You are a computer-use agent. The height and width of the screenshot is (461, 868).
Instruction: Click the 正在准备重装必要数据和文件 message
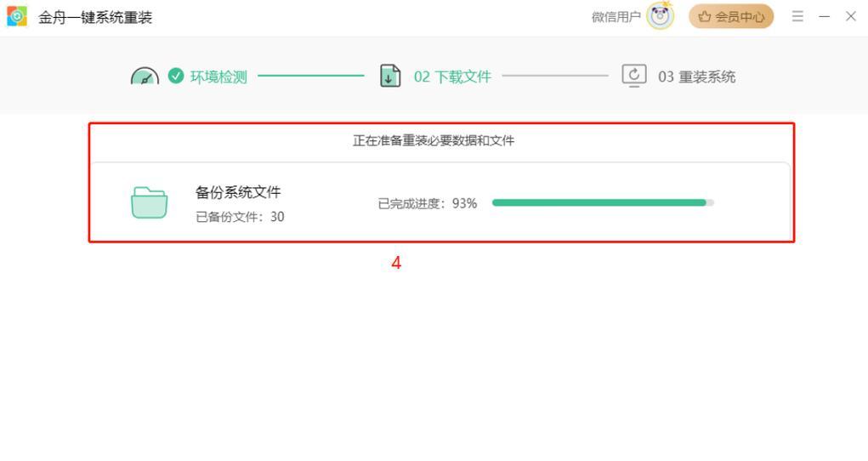click(434, 140)
